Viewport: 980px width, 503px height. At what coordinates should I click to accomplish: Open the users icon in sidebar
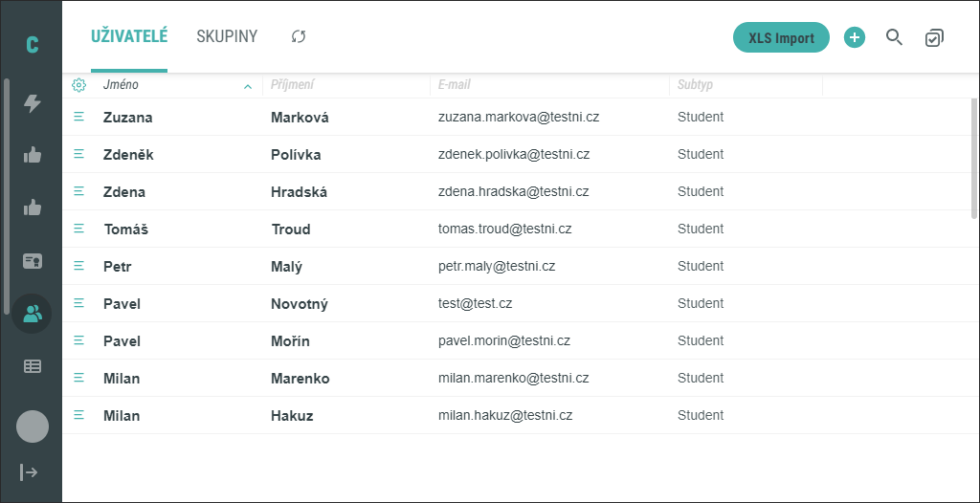[32, 313]
